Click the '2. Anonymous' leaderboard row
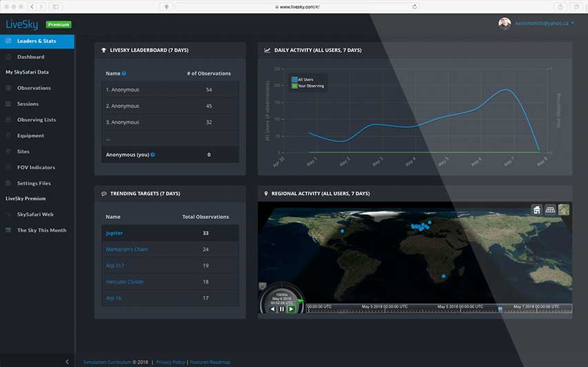 tap(170, 106)
